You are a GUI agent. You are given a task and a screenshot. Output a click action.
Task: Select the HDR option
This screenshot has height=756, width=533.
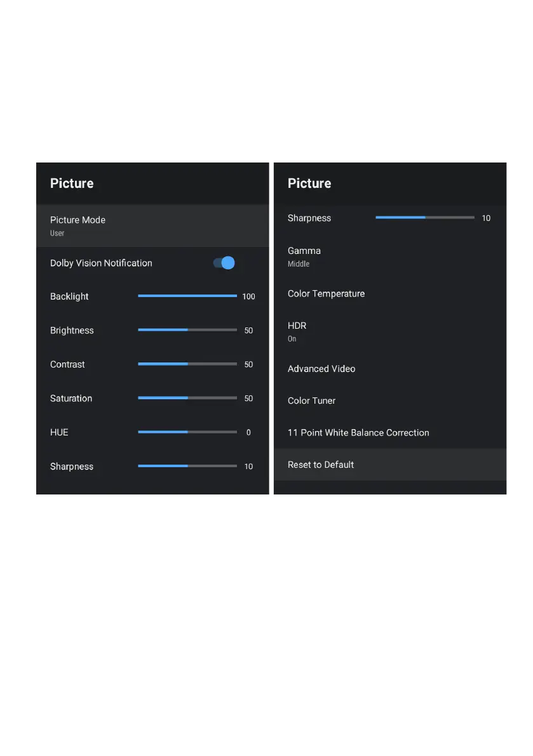[389, 331]
